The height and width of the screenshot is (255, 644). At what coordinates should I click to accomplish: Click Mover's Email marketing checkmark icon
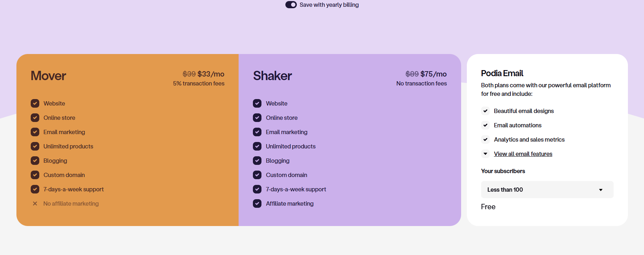click(35, 132)
